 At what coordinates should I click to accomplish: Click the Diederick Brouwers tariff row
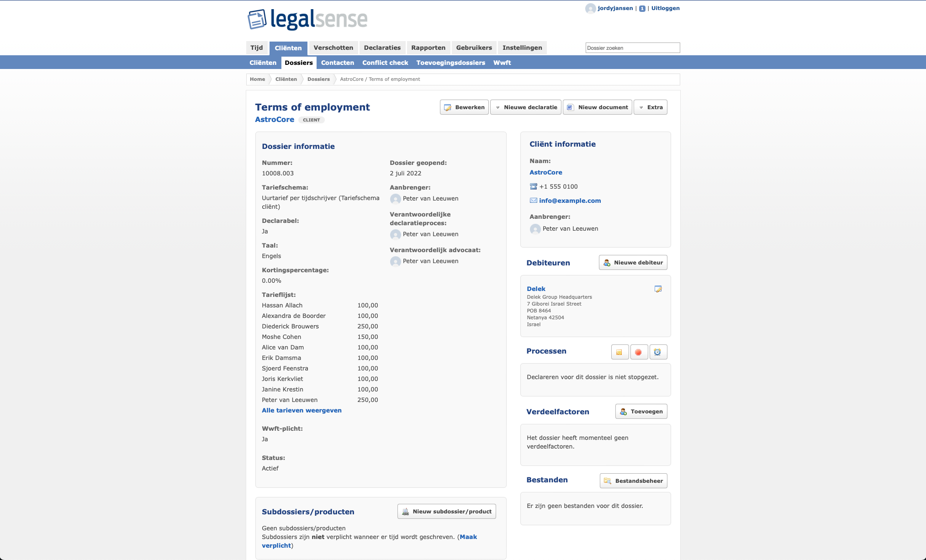[x=320, y=327]
